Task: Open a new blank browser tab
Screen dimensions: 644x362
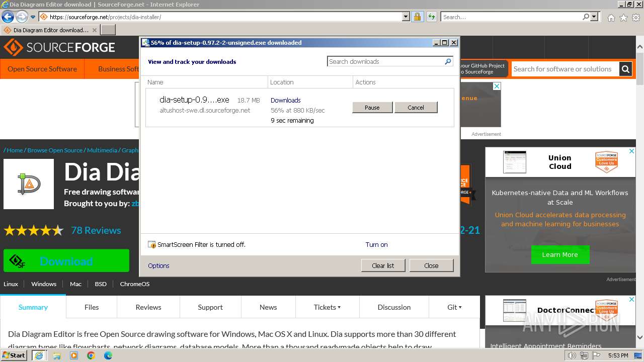Action: pyautogui.click(x=108, y=30)
